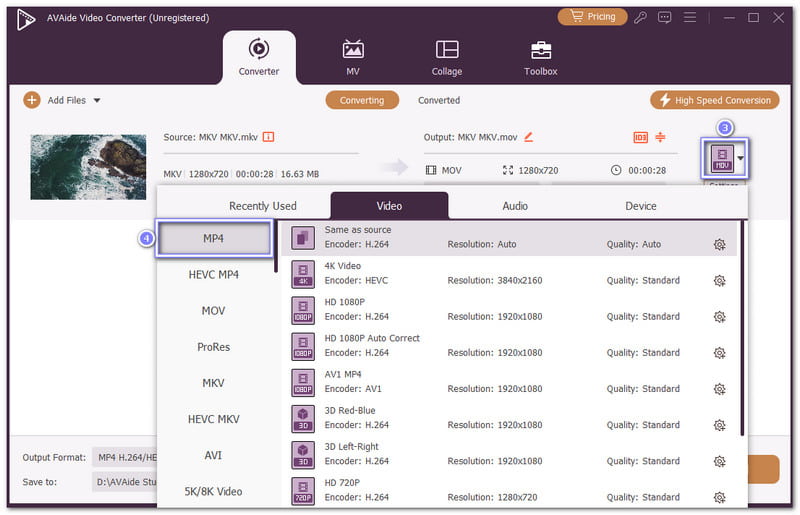Open the source file info icon
This screenshot has width=800, height=515.
click(x=268, y=137)
